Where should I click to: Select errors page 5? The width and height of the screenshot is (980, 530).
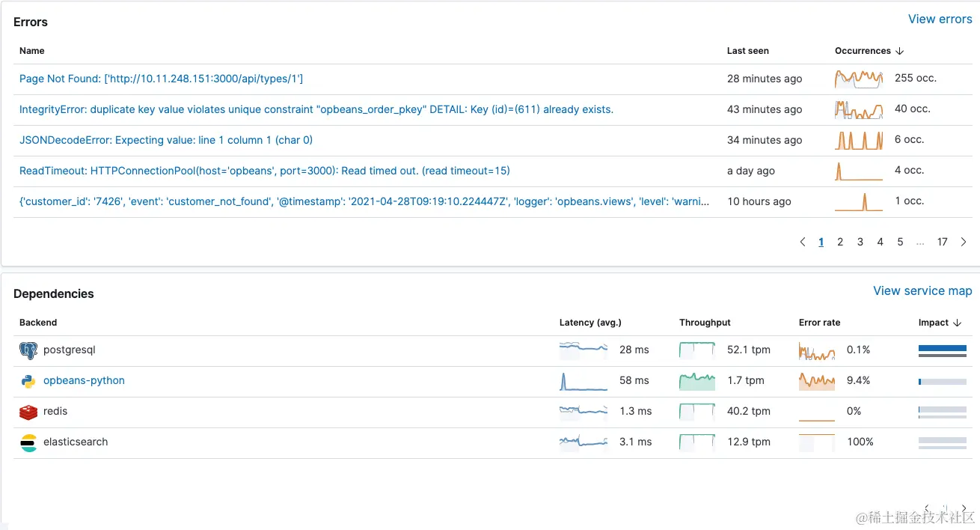point(900,242)
